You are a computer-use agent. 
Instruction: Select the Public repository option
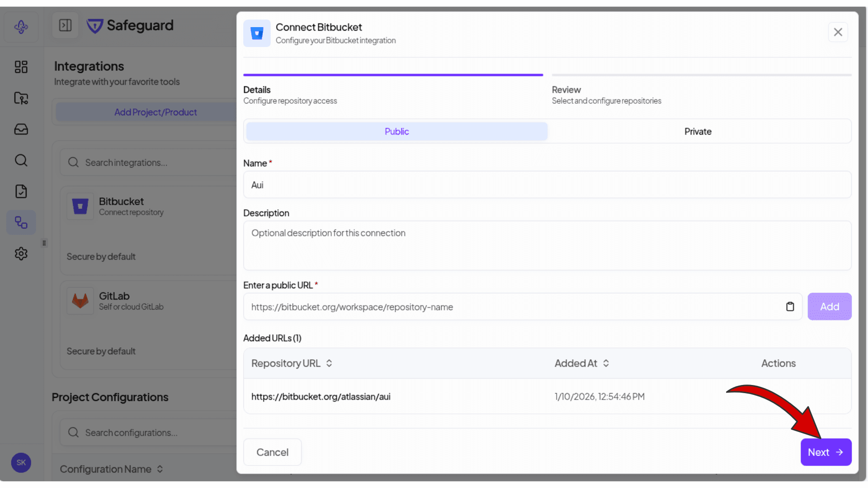click(x=396, y=131)
